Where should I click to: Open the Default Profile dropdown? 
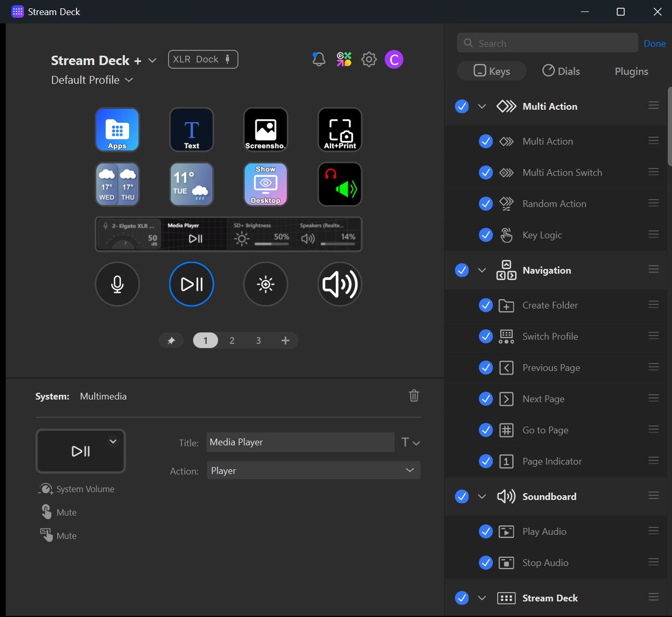(92, 80)
